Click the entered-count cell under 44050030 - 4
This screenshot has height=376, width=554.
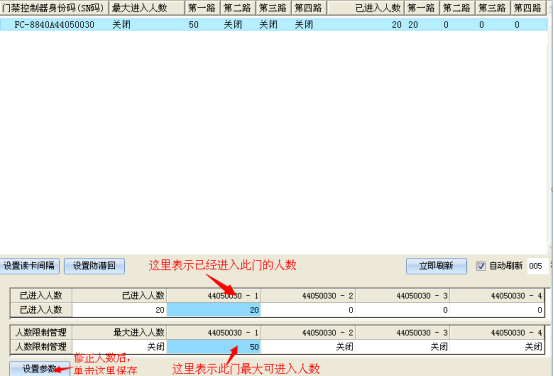497,310
